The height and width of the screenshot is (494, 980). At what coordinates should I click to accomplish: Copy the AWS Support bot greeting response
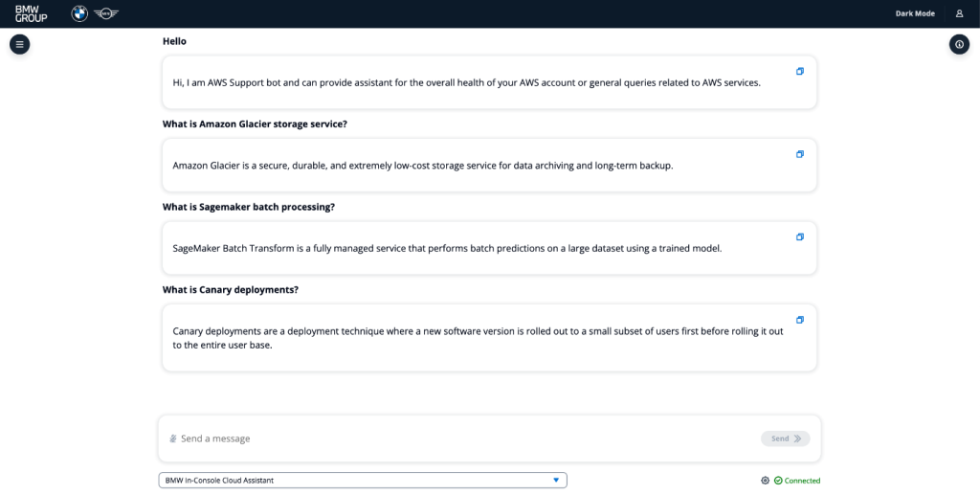[799, 71]
